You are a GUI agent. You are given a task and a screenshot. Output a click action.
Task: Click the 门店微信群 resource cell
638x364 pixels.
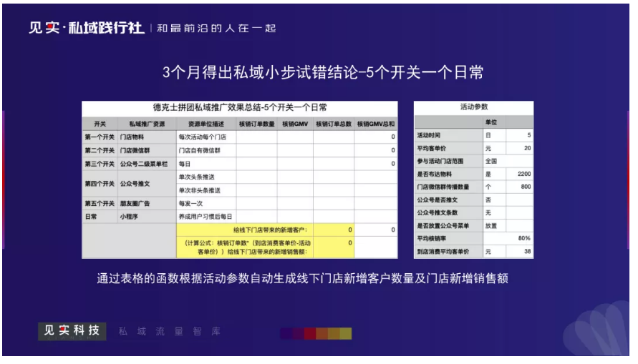point(147,150)
